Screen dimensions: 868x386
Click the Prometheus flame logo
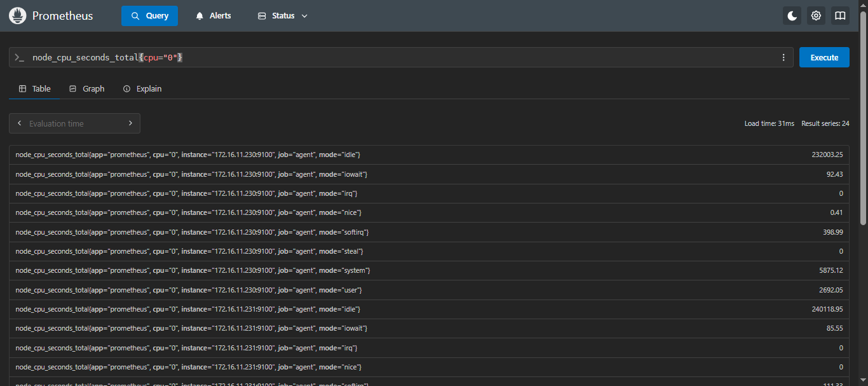point(18,16)
